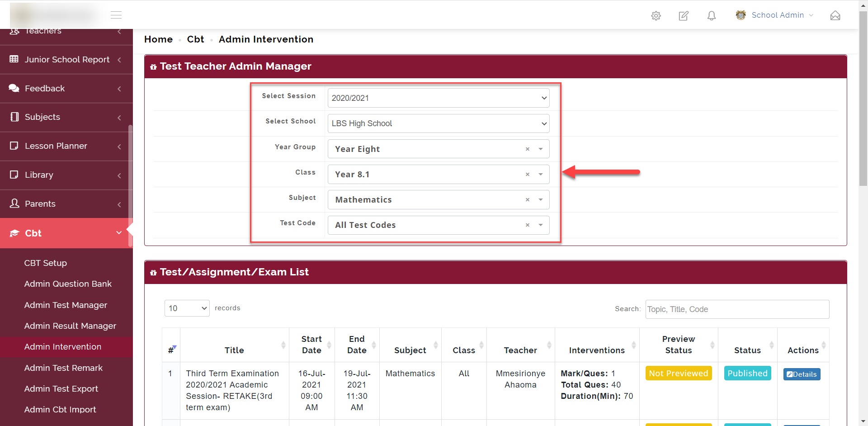Go to Admin Test Remark
Viewport: 868px width, 426px height.
point(63,368)
